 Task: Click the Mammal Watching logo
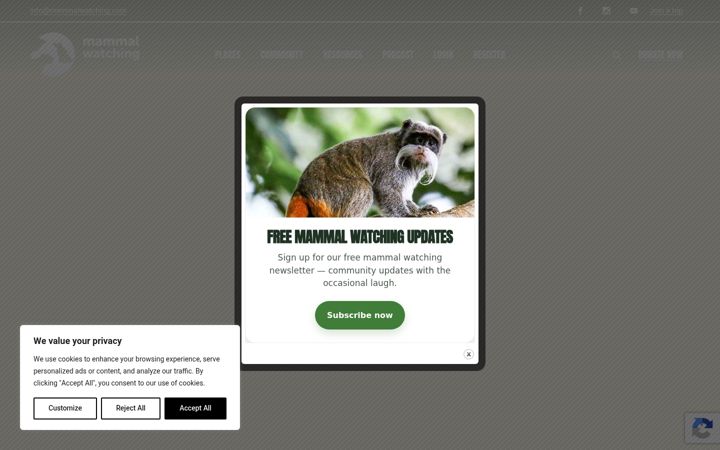86,52
